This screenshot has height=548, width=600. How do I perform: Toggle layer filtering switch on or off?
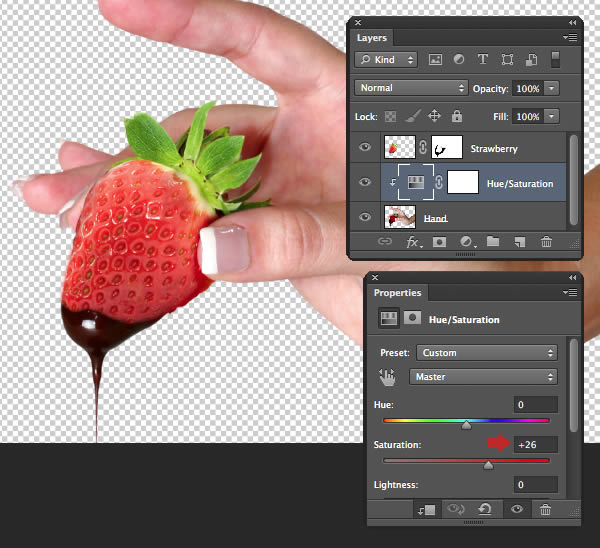pyautogui.click(x=555, y=59)
